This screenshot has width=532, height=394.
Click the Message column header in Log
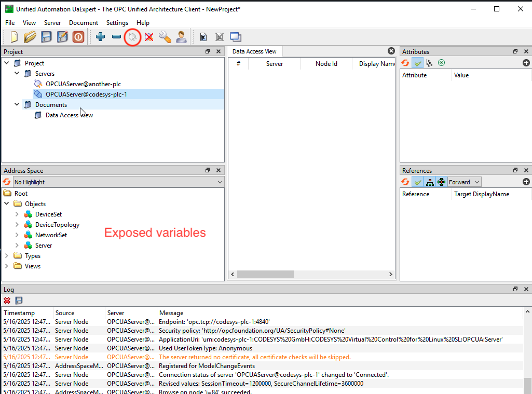[339, 313]
